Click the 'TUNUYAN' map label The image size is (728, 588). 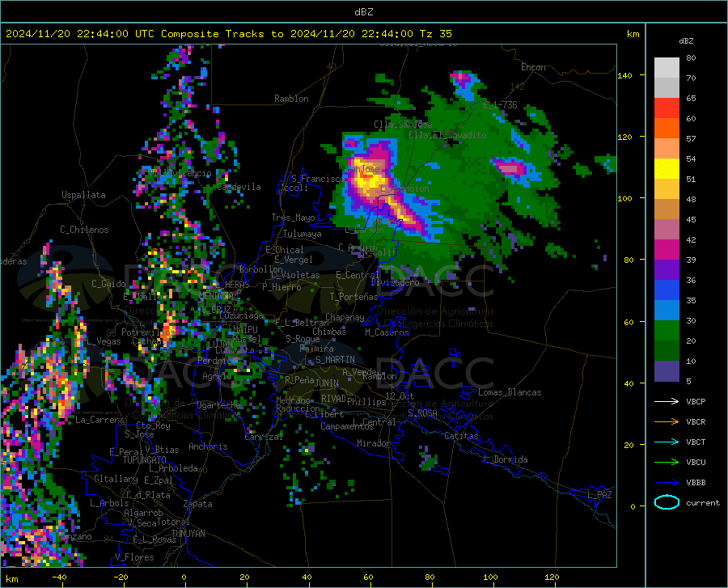click(x=188, y=534)
